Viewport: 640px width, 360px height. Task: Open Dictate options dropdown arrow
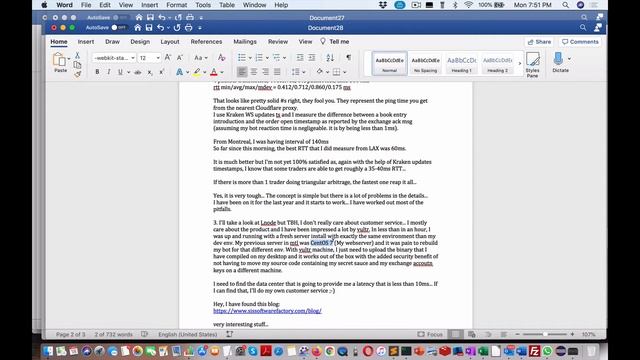569,58
